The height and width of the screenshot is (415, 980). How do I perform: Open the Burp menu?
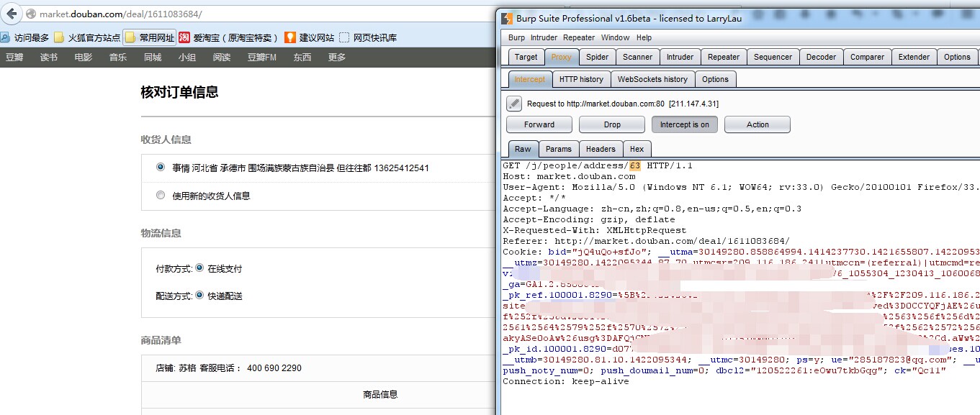click(516, 37)
